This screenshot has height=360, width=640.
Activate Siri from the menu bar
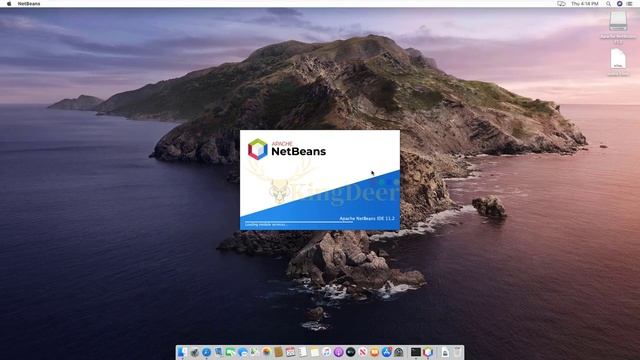[x=619, y=4]
